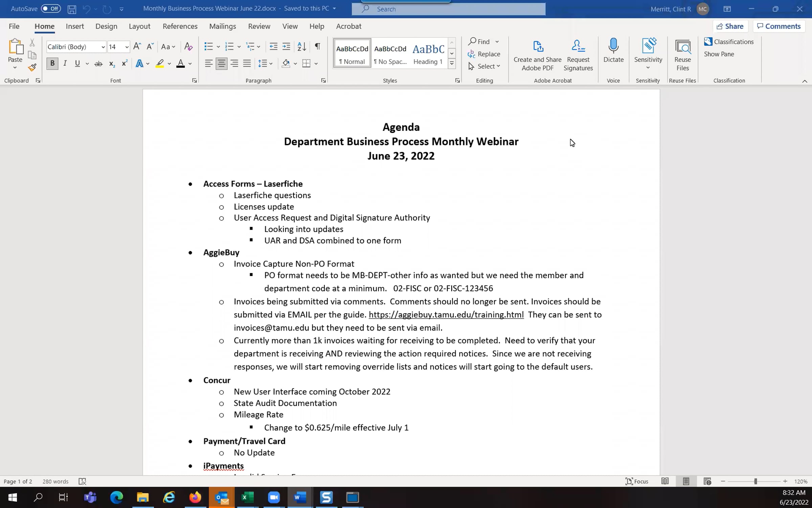Toggle Bold formatting
This screenshot has width=812, height=508.
[x=52, y=63]
